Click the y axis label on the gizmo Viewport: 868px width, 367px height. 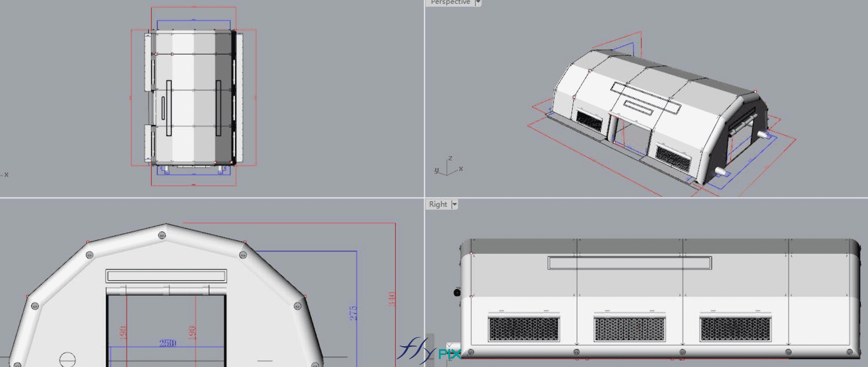pyautogui.click(x=437, y=169)
